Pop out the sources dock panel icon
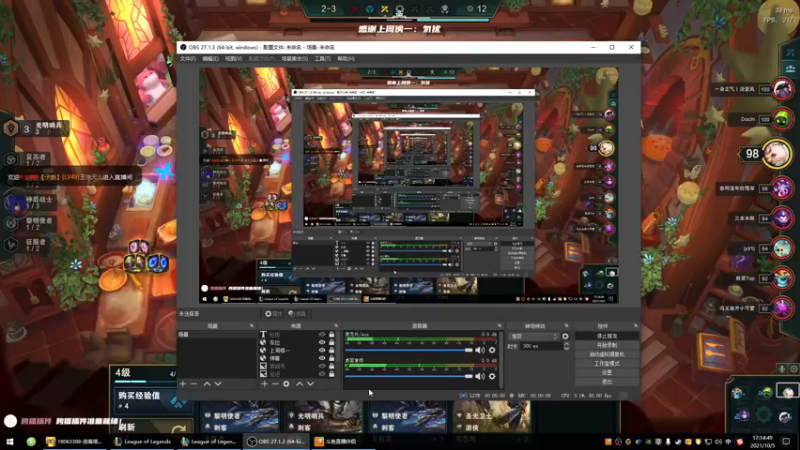This screenshot has height=450, width=800. point(336,326)
